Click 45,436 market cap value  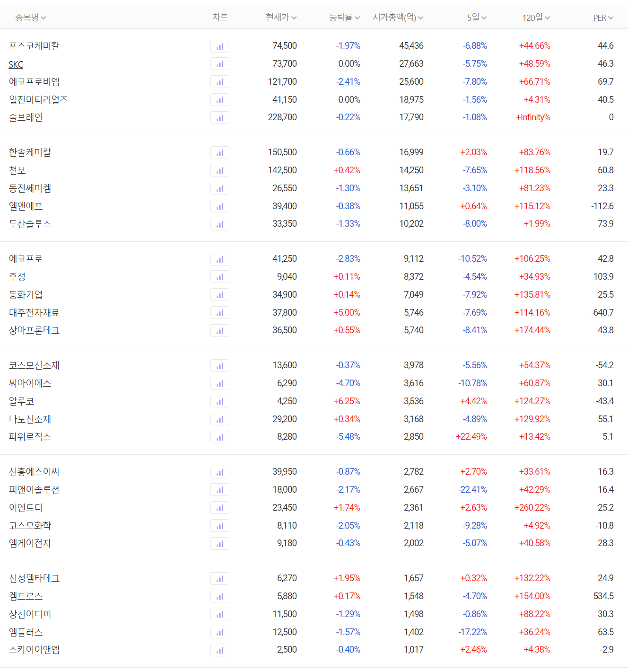(411, 46)
